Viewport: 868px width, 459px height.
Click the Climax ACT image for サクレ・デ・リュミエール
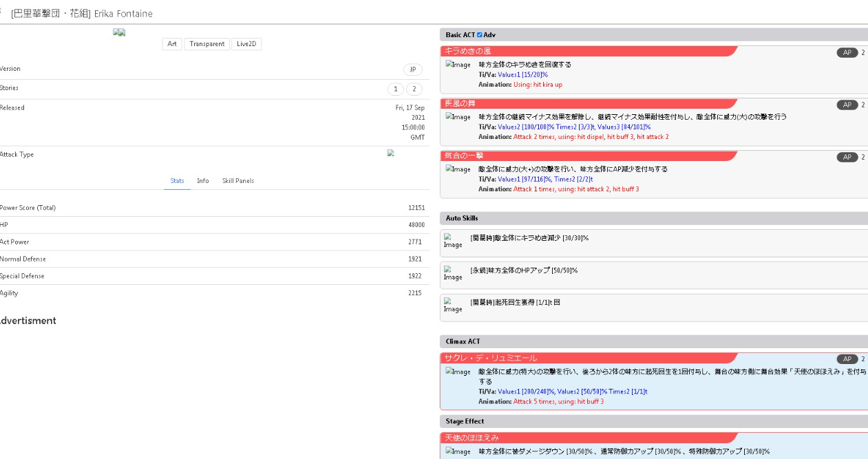[458, 372]
